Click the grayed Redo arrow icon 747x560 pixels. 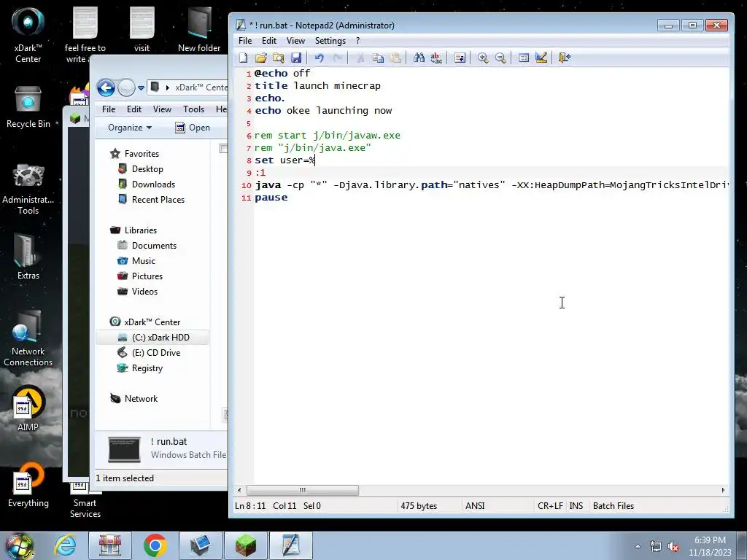click(x=337, y=58)
